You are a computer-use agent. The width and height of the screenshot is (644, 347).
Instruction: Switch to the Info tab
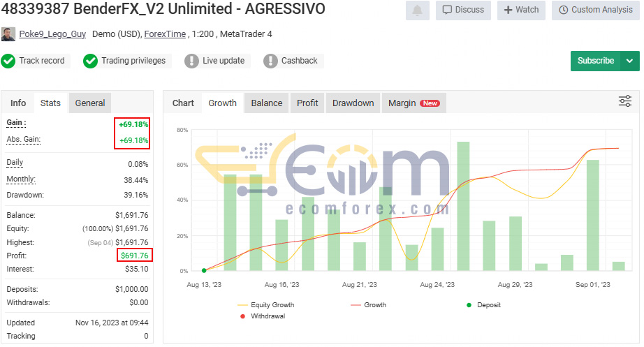pos(18,103)
